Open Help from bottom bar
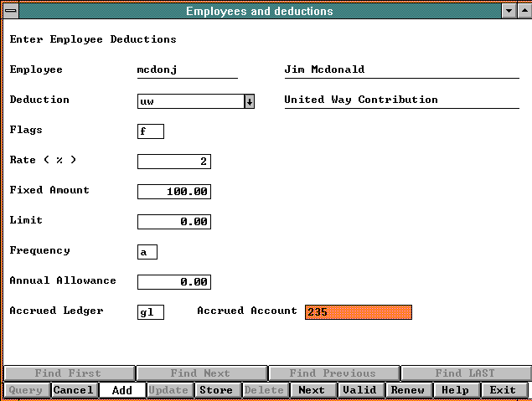532x401 pixels. tap(455, 390)
